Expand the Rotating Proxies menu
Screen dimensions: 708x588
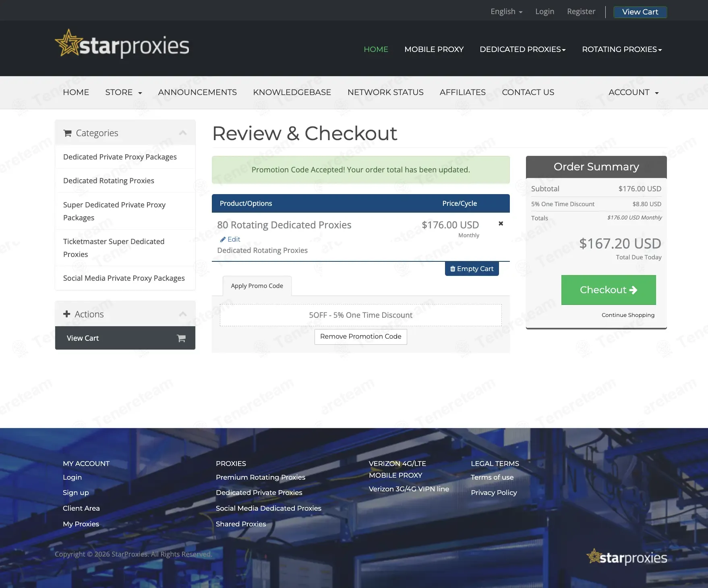click(622, 49)
